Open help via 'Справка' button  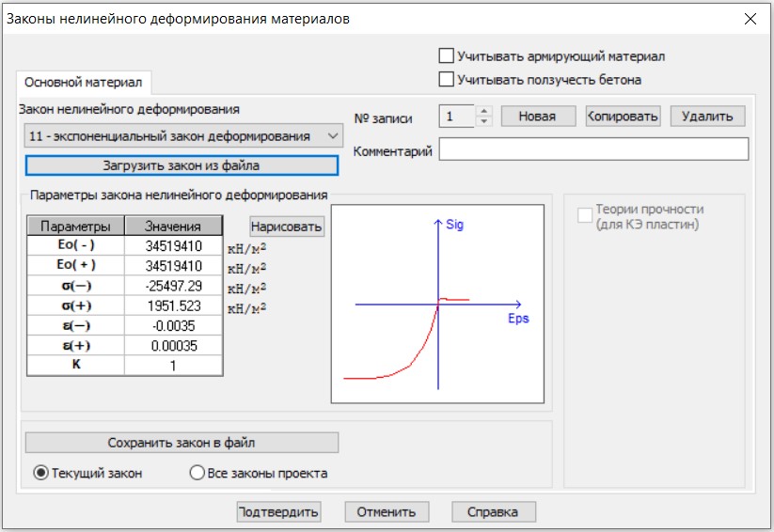click(x=494, y=512)
